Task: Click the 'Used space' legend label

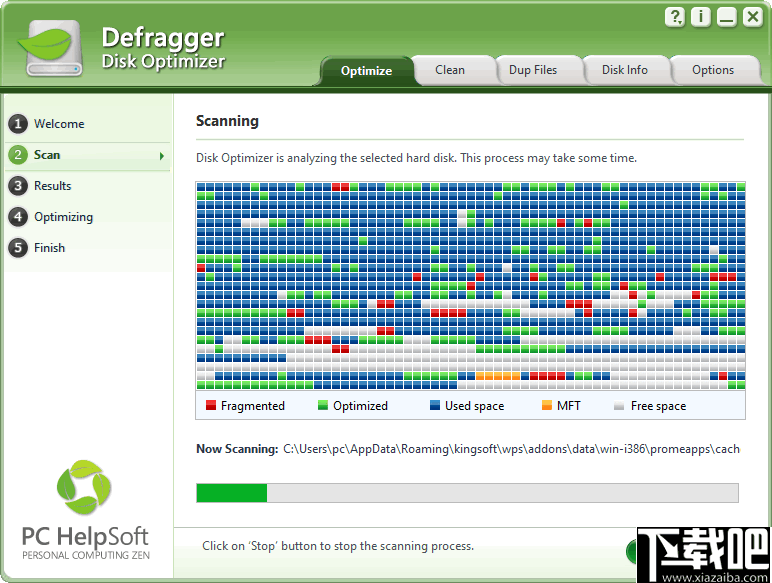Action: click(475, 406)
